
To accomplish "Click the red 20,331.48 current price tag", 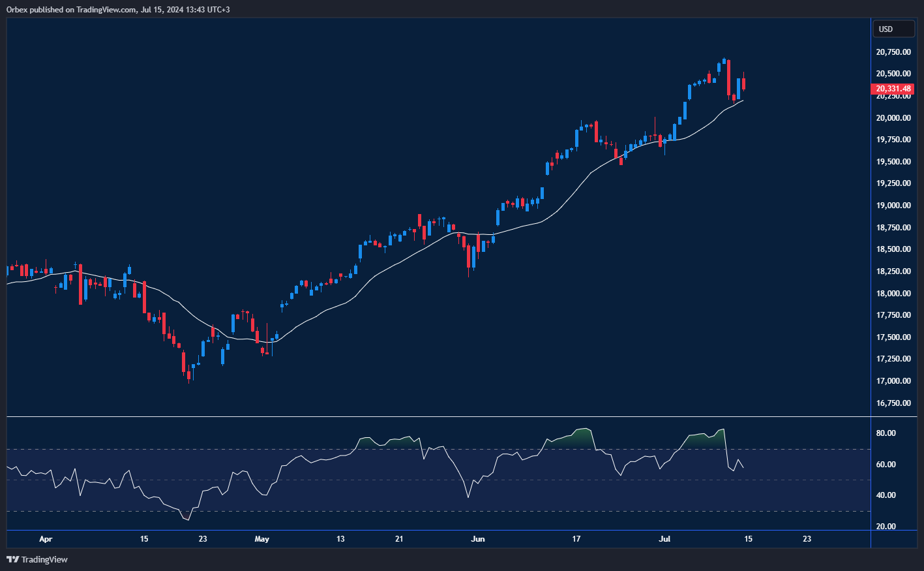I will (893, 89).
